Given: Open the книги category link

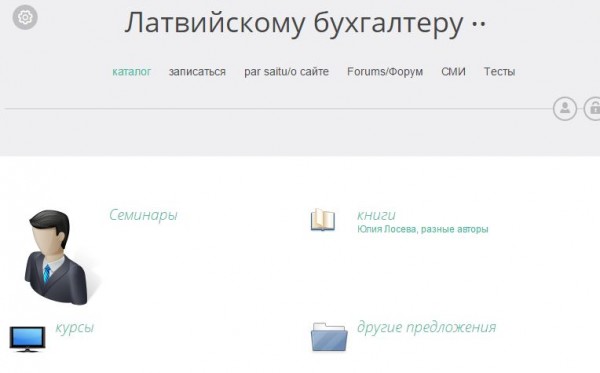Looking at the screenshot, I should click(x=376, y=215).
